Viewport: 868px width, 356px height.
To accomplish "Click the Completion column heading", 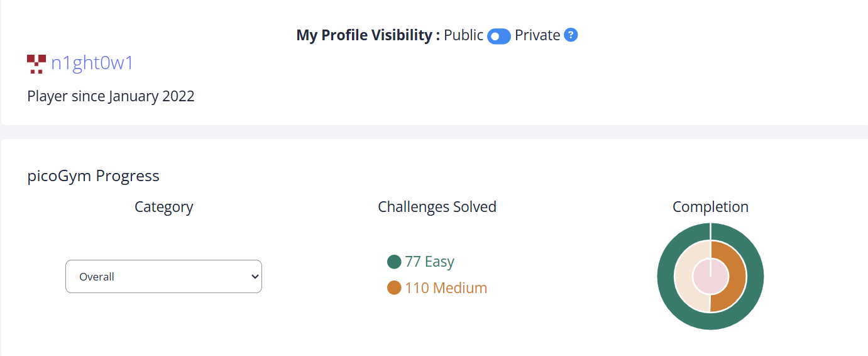I will 710,207.
